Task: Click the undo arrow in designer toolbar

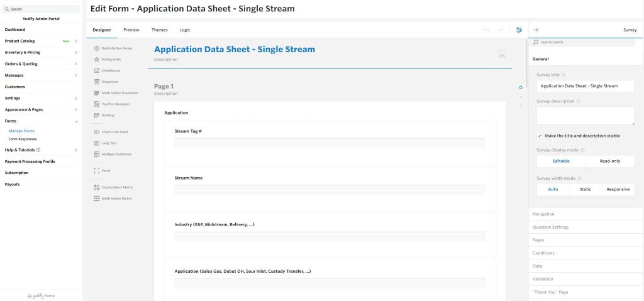Action: point(486,30)
